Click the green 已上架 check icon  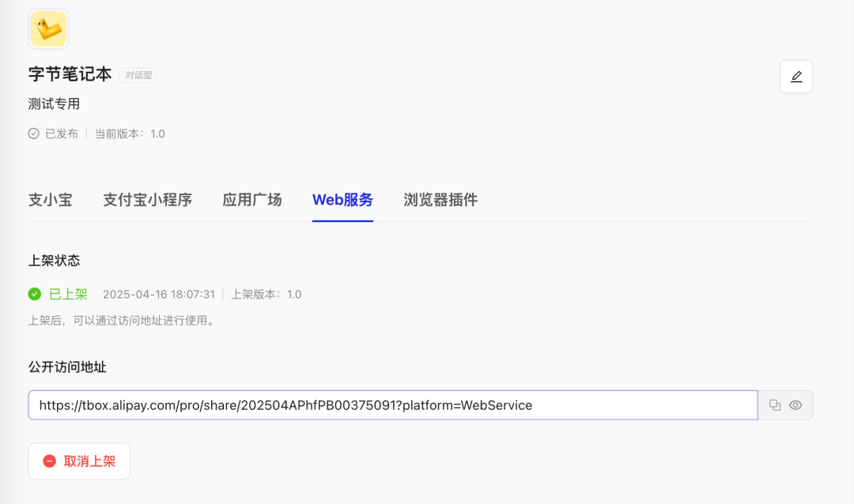(x=35, y=295)
